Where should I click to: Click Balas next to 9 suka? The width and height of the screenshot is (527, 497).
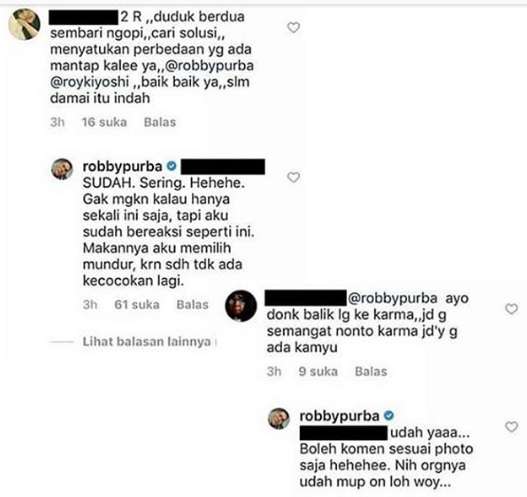tap(371, 371)
